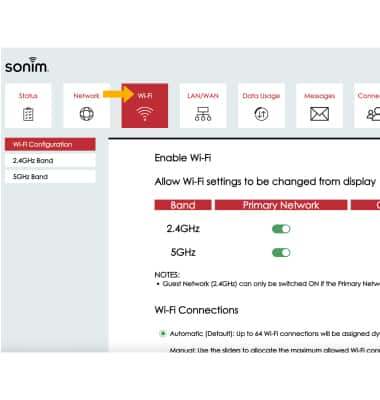Click the LAN/WAN network tree icon
The image size is (380, 400).
(203, 114)
